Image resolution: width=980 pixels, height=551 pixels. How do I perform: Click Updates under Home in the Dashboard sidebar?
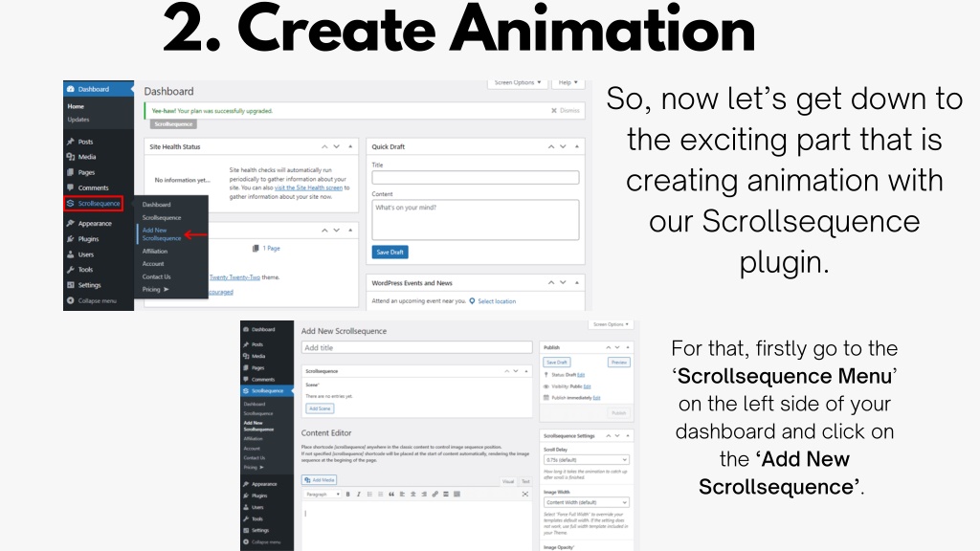point(78,120)
